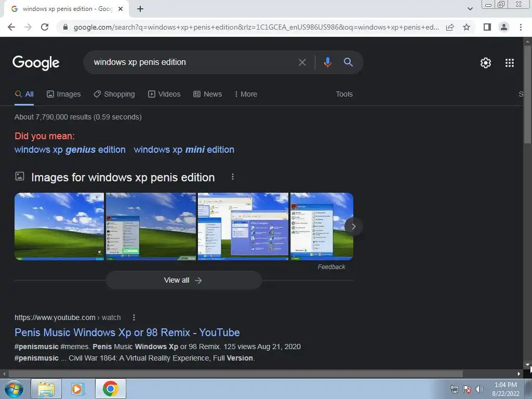
Task: Open the youtube.com result URL
Action: 68,317
